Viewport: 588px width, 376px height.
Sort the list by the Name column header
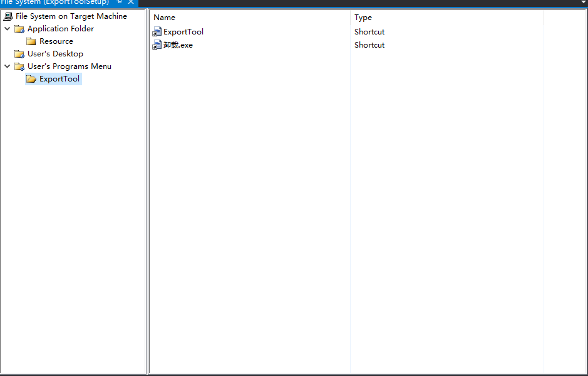tap(165, 18)
